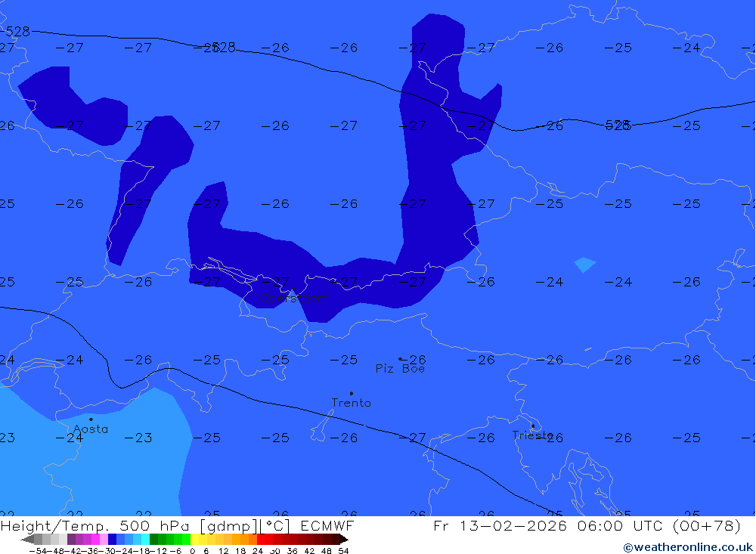The width and height of the screenshot is (756, 554).
Task: Click the dark blue legend swatch
Action: pyautogui.click(x=112, y=540)
